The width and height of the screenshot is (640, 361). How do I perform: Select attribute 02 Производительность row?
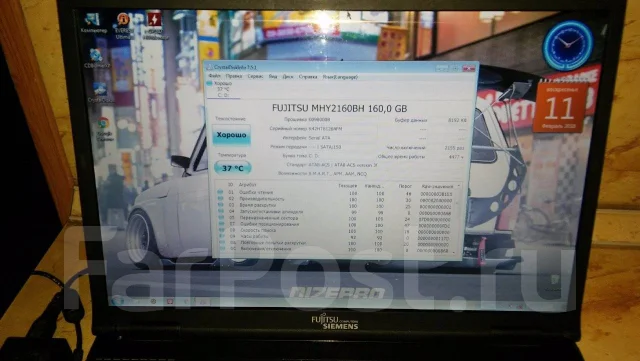coord(336,200)
